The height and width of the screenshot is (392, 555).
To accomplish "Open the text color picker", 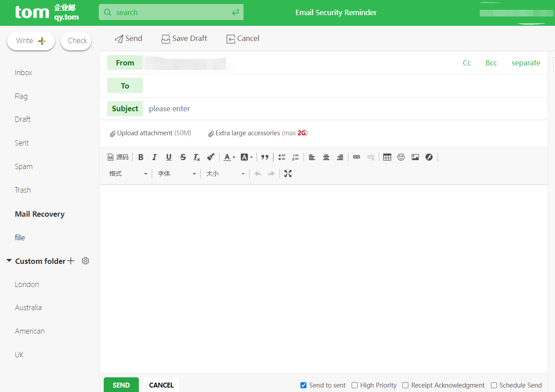I will (x=229, y=157).
